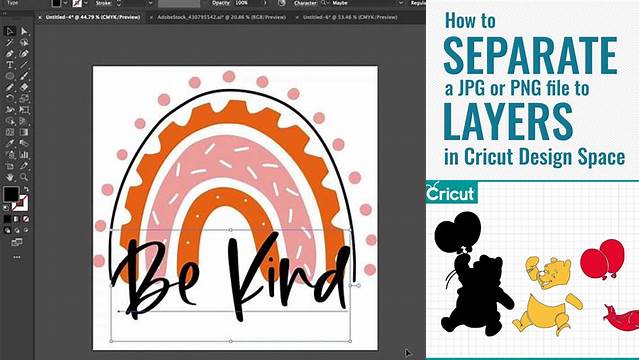Select the Column Graph tool
639x360 pixels.
click(x=24, y=155)
